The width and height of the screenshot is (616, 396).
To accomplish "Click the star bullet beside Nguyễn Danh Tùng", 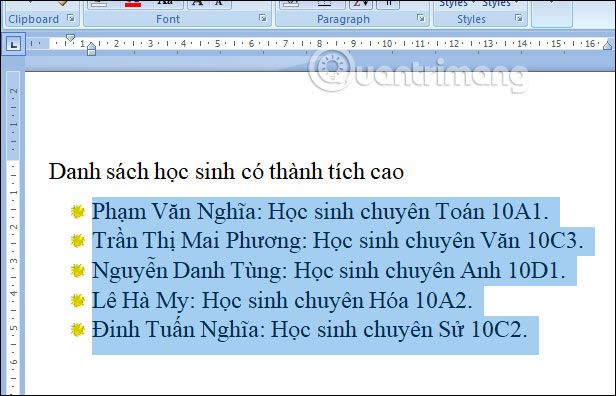I will 78,271.
